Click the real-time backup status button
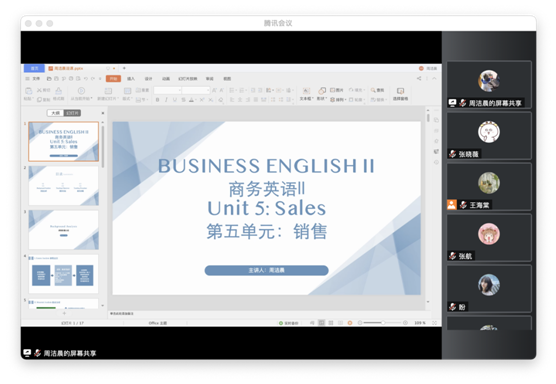Image resolution: width=556 pixels, height=384 pixels. click(x=289, y=323)
